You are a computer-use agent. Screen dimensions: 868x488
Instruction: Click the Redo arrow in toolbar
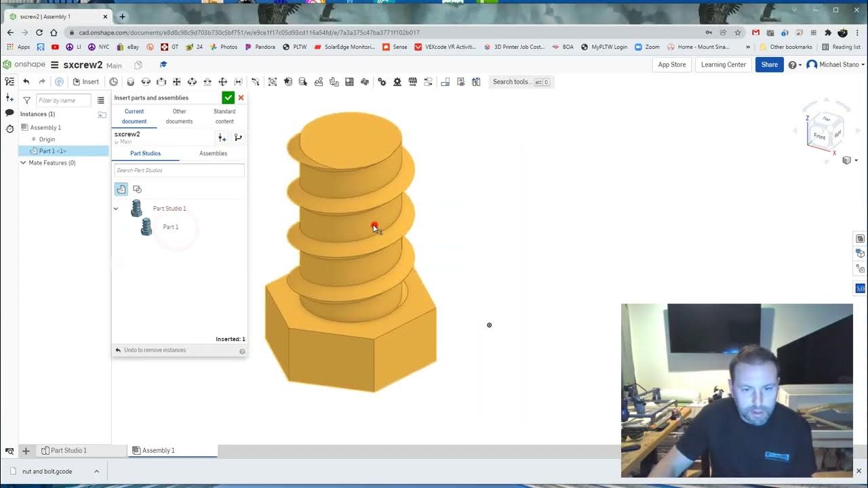pyautogui.click(x=42, y=81)
